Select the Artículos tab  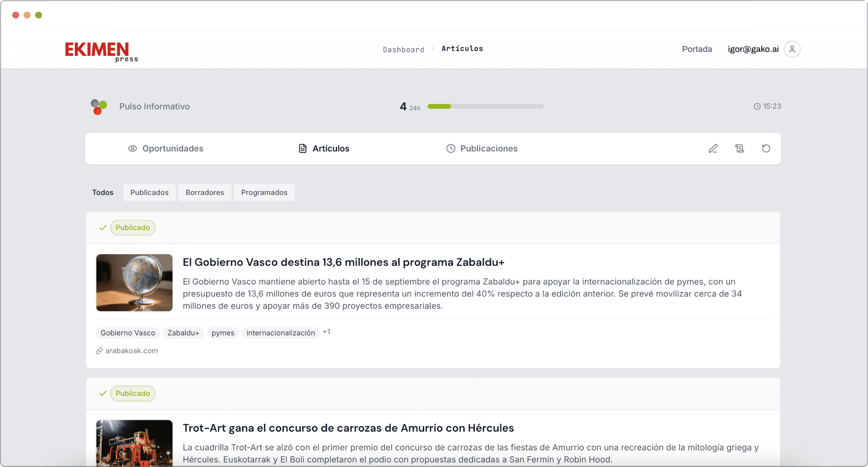coord(324,149)
